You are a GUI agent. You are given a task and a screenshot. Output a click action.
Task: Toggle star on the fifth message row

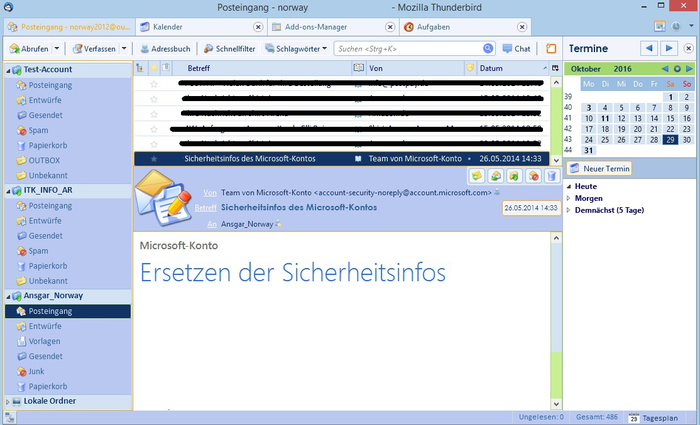(x=154, y=144)
